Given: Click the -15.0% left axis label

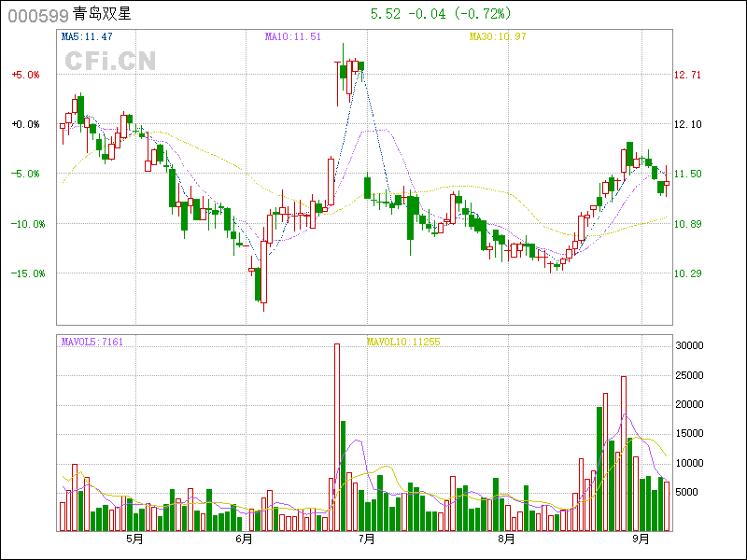Looking at the screenshot, I should tap(26, 273).
